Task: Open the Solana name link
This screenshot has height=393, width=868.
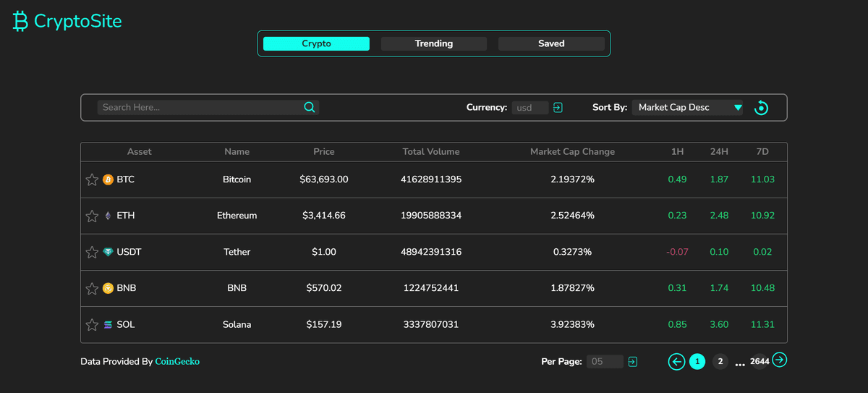Action: click(237, 324)
